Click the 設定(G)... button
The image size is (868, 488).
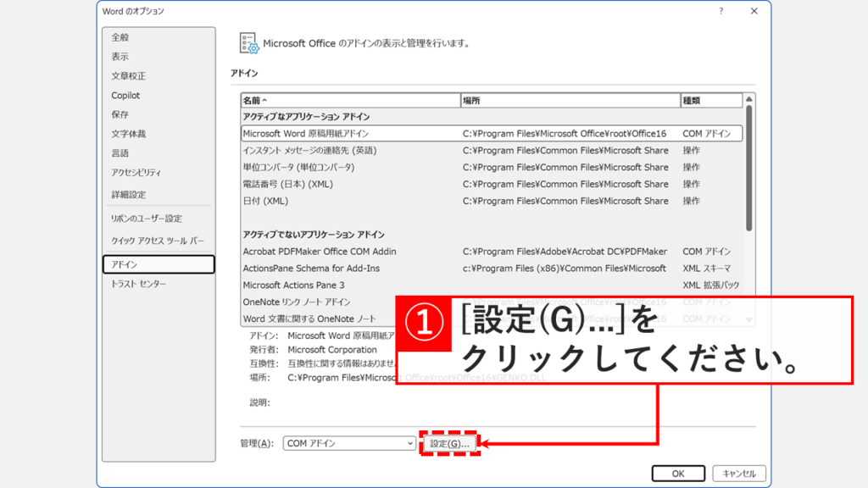pyautogui.click(x=449, y=444)
